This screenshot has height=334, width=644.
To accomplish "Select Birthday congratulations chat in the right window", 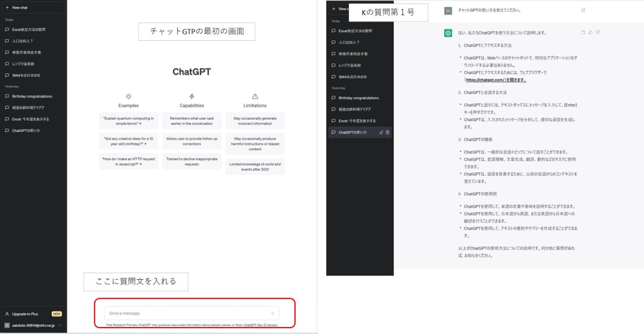I will (x=360, y=98).
